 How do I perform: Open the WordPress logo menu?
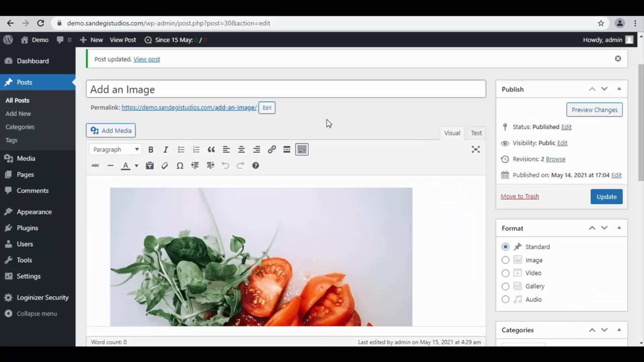[8, 40]
